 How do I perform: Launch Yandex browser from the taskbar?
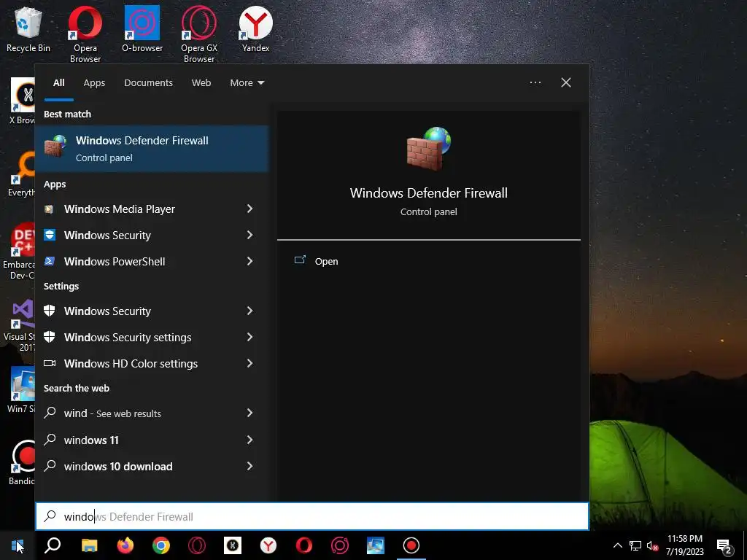pyautogui.click(x=268, y=545)
